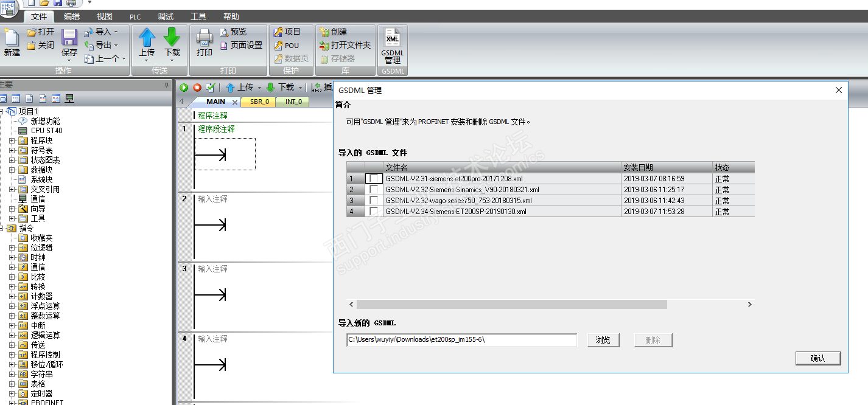Close the GSDML 管理 dialog
This screenshot has height=405, width=868.
[x=838, y=90]
